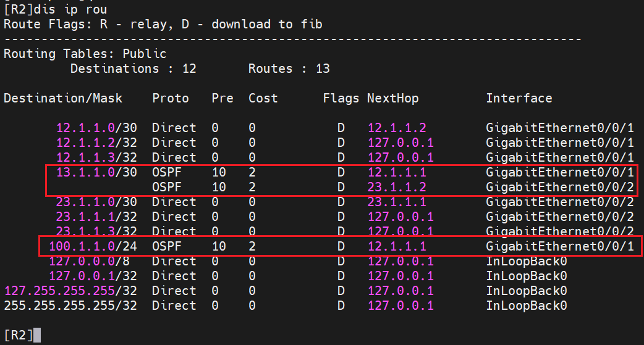644x345 pixels.
Task: Click the 'Route Flags' legend line
Action: (163, 24)
